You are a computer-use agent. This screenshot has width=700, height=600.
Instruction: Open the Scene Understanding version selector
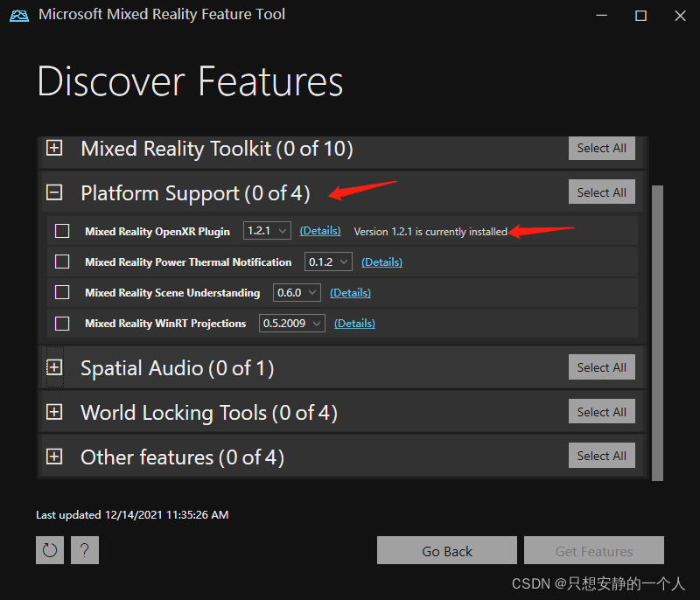(x=297, y=292)
